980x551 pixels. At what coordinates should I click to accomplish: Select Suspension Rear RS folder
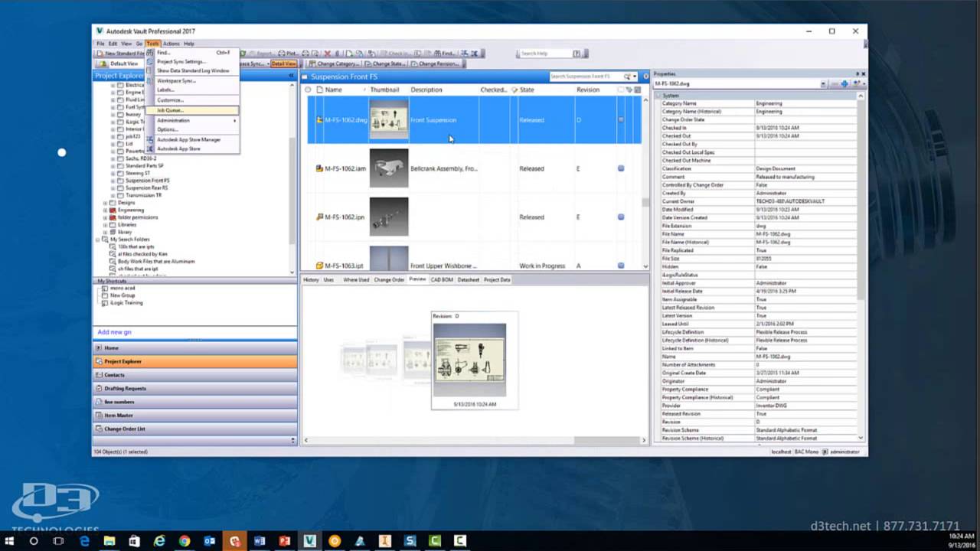(146, 187)
